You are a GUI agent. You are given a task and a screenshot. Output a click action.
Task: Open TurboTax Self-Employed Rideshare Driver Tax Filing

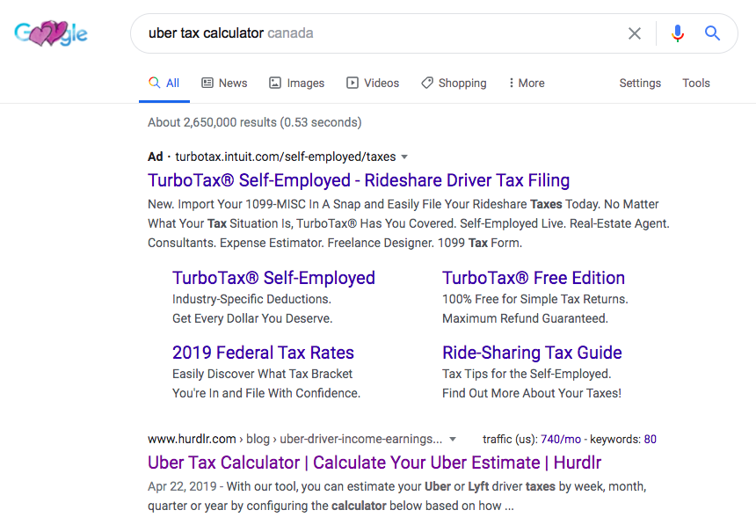(359, 180)
